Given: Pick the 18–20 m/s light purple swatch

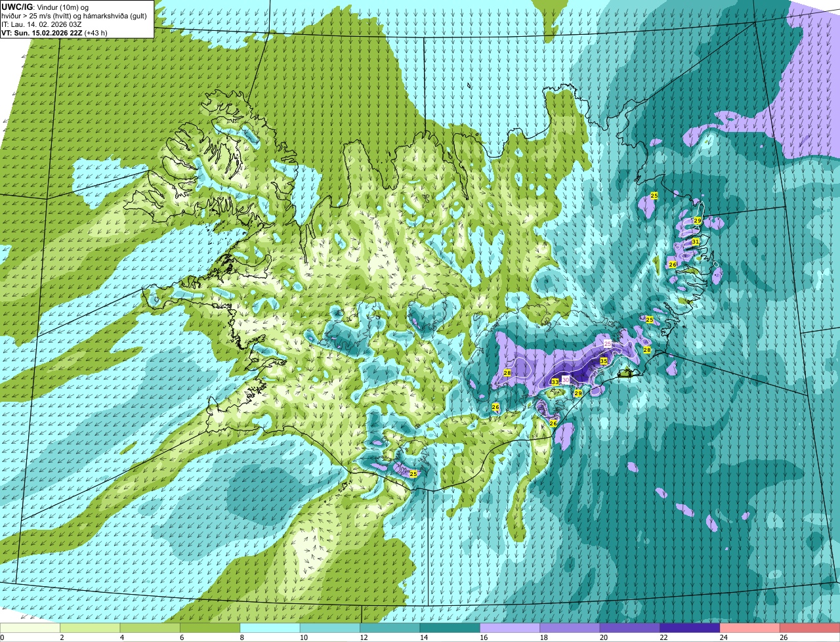Looking at the screenshot, I should 570,628.
